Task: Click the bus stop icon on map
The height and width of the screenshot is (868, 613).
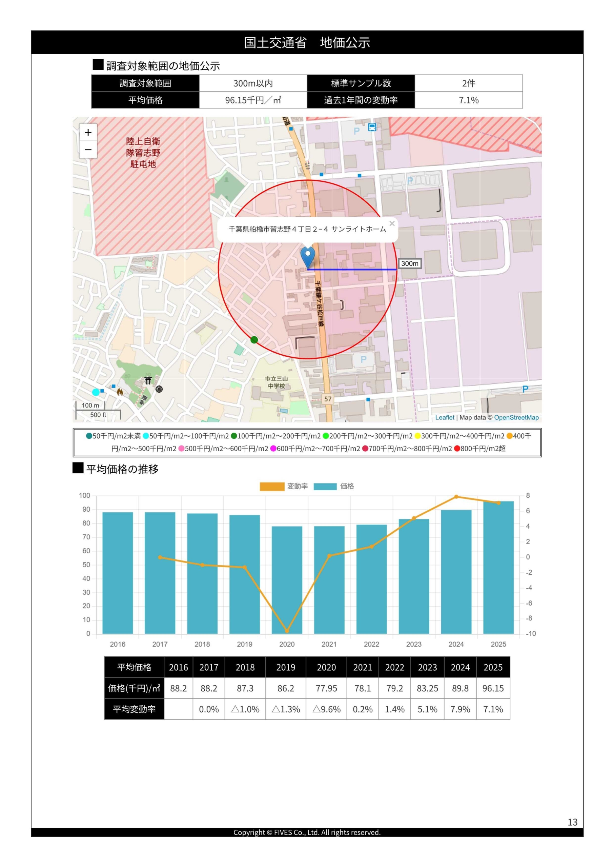Action: pos(372,127)
